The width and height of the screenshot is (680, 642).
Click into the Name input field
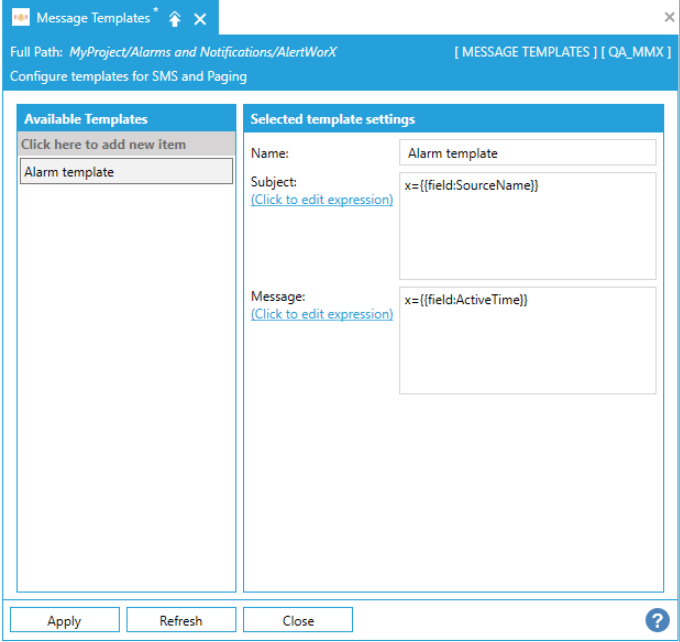[x=527, y=153]
